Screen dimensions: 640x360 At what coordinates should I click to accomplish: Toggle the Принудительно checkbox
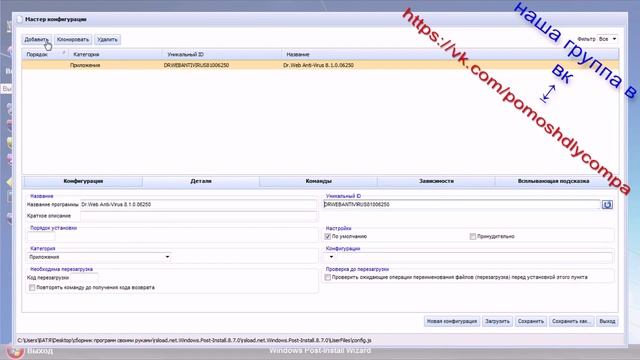coord(473,236)
